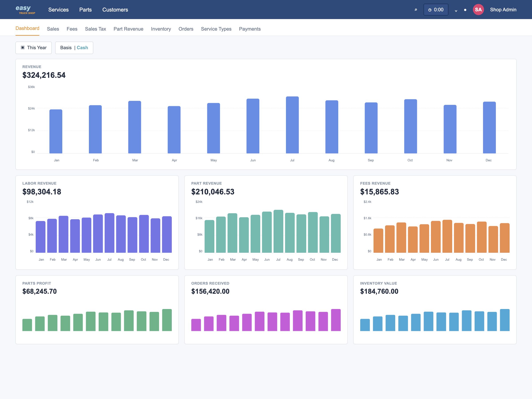The width and height of the screenshot is (532, 399).
Task: View the Service Types tab
Action: [x=216, y=29]
